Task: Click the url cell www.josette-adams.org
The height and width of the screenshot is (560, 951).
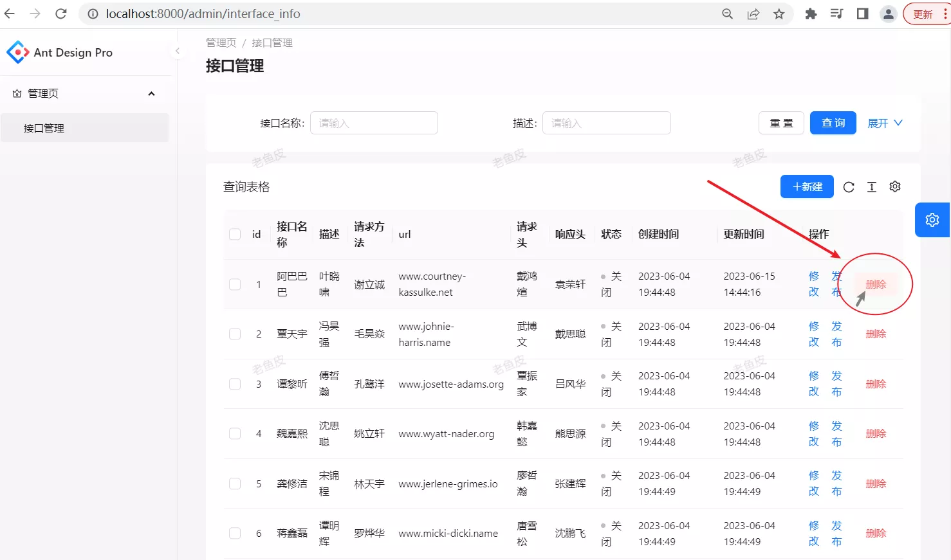Action: point(451,384)
